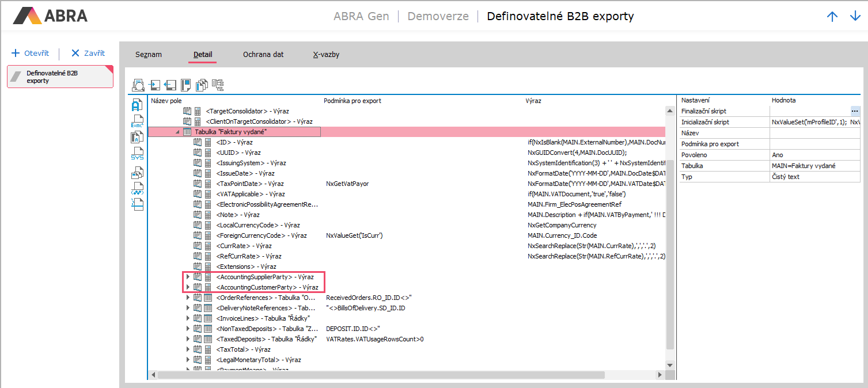868x388 pixels.
Task: Click the search/preview document toolbar icon
Action: (138, 85)
